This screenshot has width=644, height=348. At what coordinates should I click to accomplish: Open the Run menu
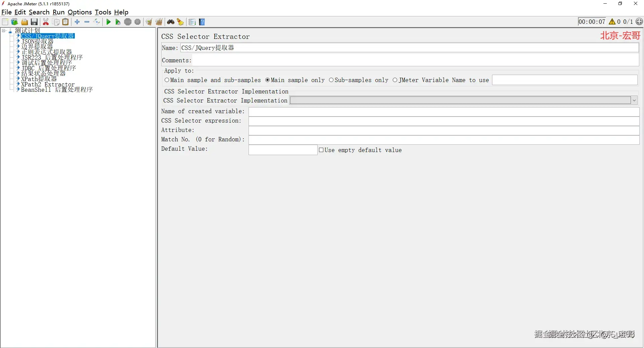click(59, 12)
